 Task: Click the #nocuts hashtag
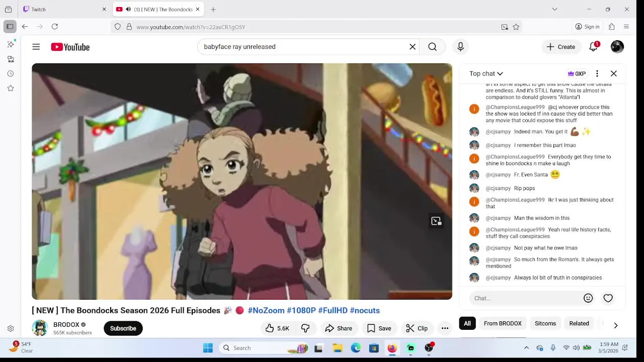point(365,310)
